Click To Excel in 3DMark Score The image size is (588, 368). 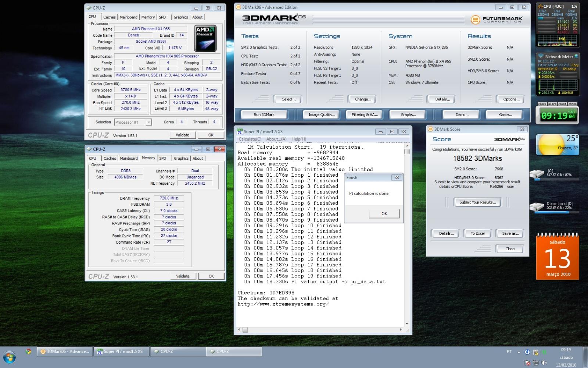click(478, 233)
